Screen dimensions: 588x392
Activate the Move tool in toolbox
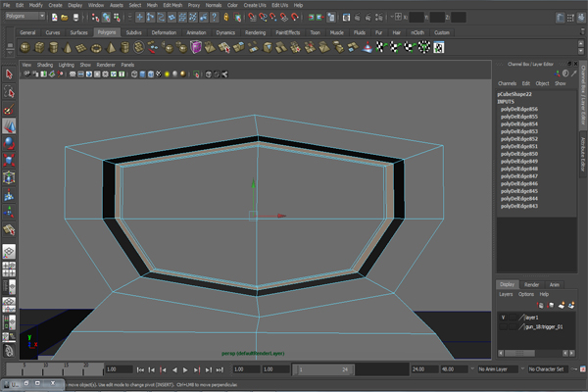[x=9, y=126]
